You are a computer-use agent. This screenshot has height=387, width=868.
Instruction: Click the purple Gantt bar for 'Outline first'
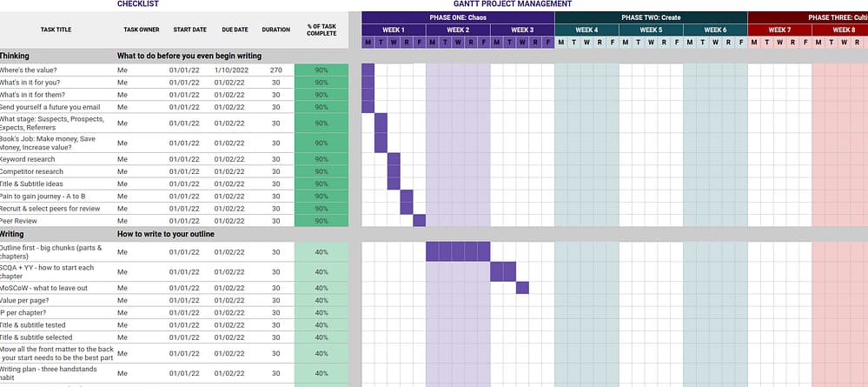click(457, 252)
